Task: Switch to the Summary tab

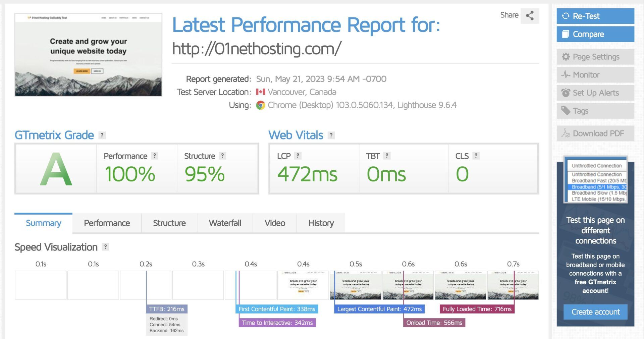Action: tap(43, 223)
